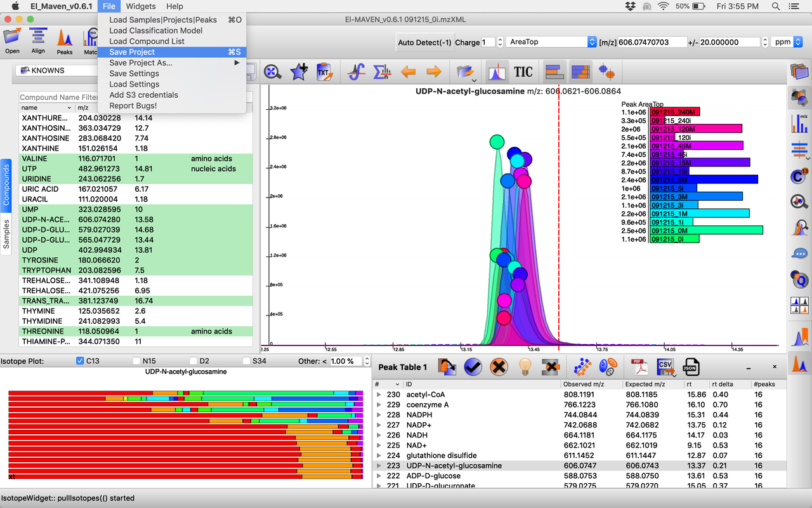Go to previous view with left arrow
Image resolution: width=812 pixels, height=508 pixels.
(x=408, y=72)
